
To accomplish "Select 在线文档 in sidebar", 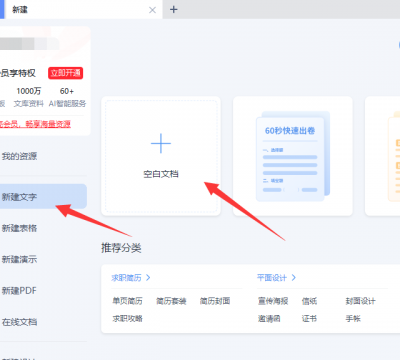I will (19, 322).
